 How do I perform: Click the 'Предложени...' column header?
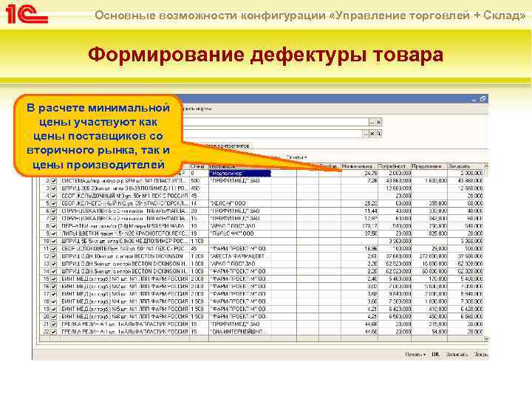[429, 166]
